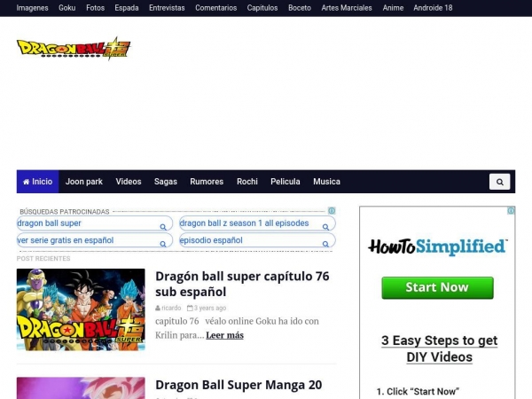
Task: Click 'BÚSQUEDAS PATROCINADAS' label
Action: click(65, 212)
